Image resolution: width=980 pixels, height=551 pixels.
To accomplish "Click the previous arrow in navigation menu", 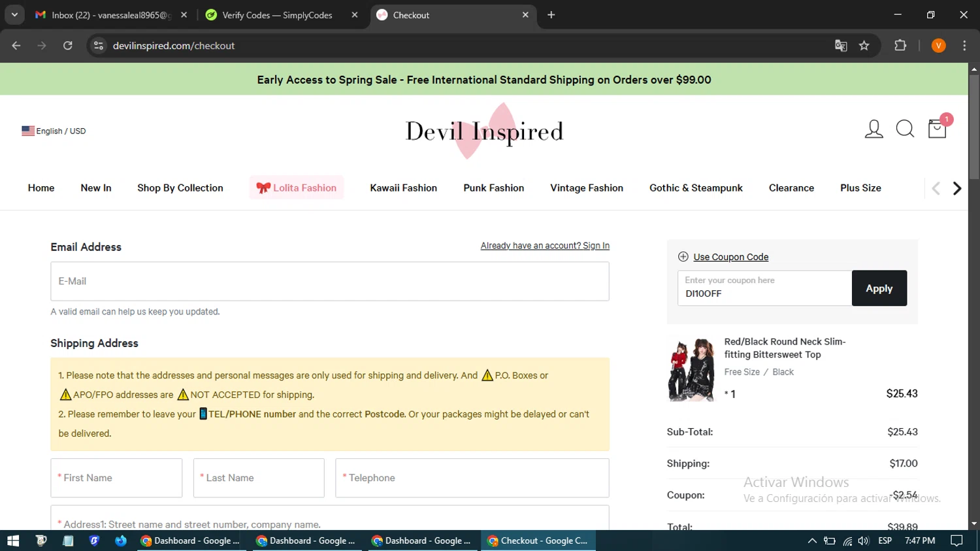I will coord(936,188).
